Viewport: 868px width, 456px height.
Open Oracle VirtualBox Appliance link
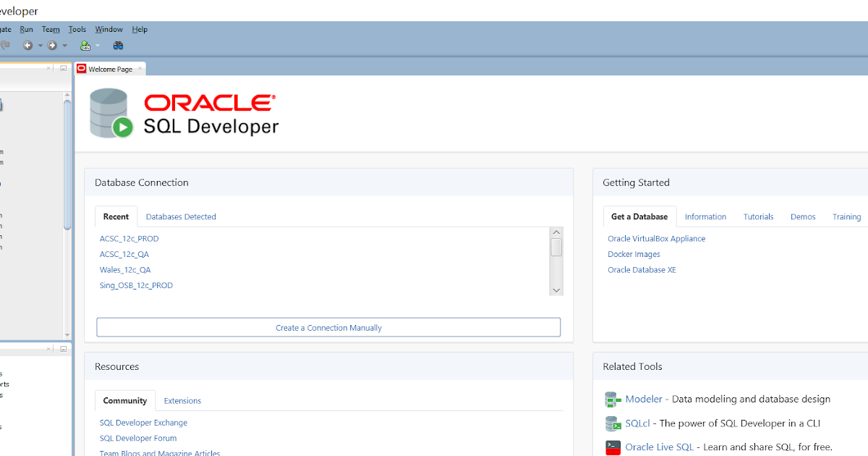point(656,239)
